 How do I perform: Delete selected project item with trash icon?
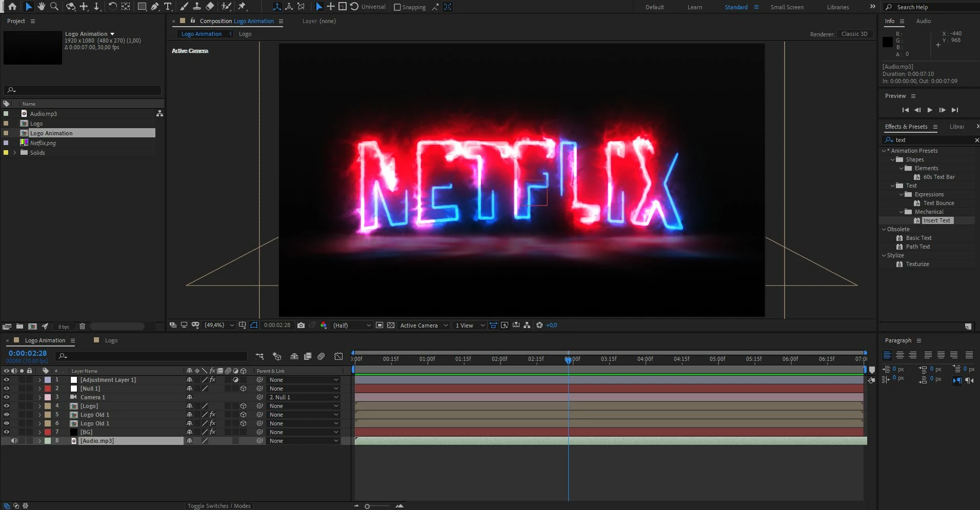pos(82,326)
